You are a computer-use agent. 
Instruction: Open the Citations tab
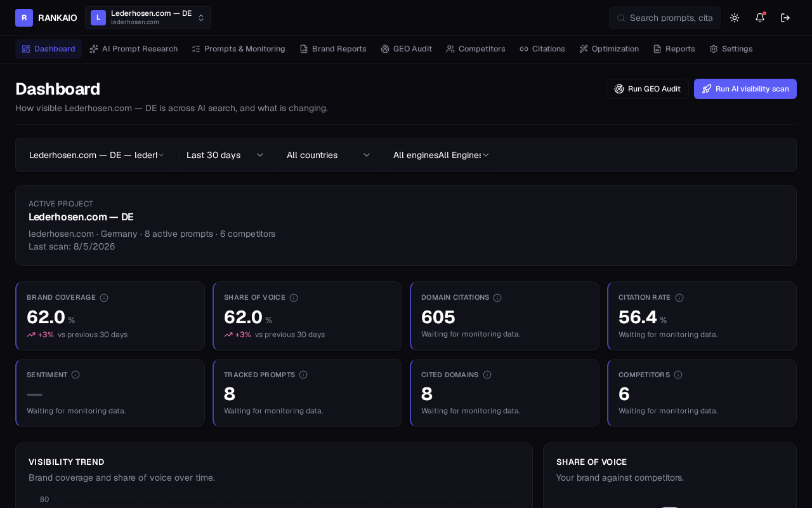coord(542,49)
